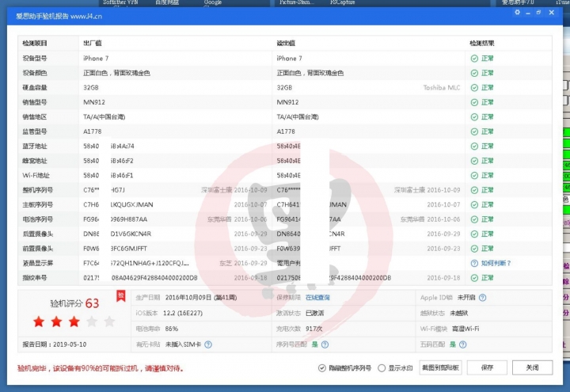
Task: Click the 关闭 button
Action: 533,367
